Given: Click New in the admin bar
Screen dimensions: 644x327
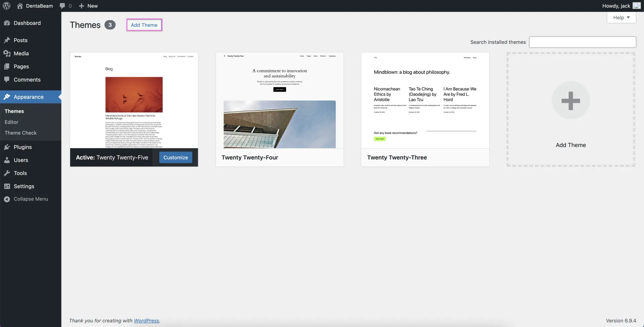Looking at the screenshot, I should [93, 6].
